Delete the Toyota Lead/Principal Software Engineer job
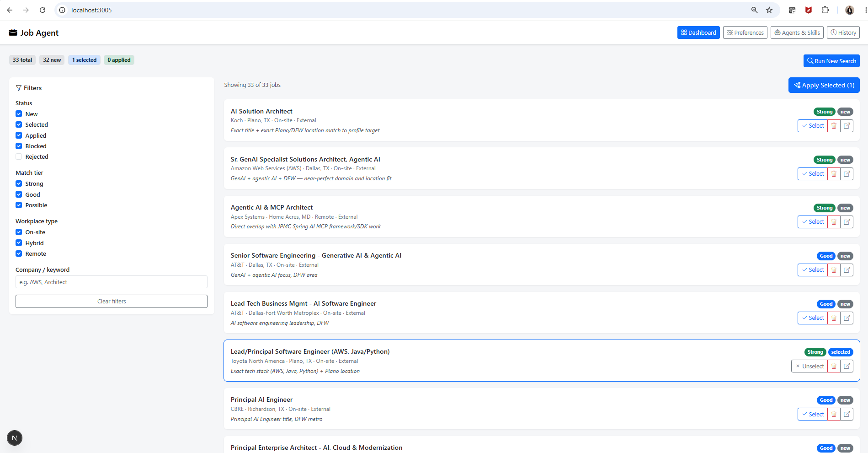 coord(834,366)
